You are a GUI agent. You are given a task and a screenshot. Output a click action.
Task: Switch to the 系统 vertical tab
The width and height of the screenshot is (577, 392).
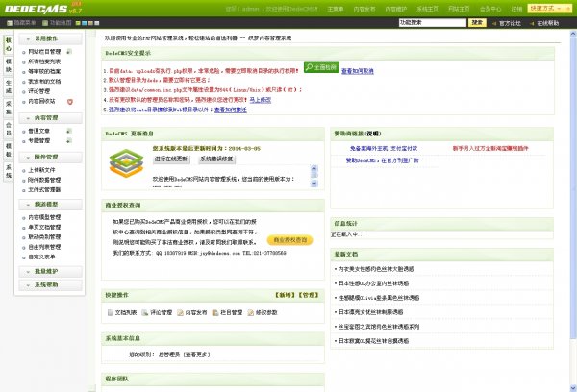[x=9, y=171]
